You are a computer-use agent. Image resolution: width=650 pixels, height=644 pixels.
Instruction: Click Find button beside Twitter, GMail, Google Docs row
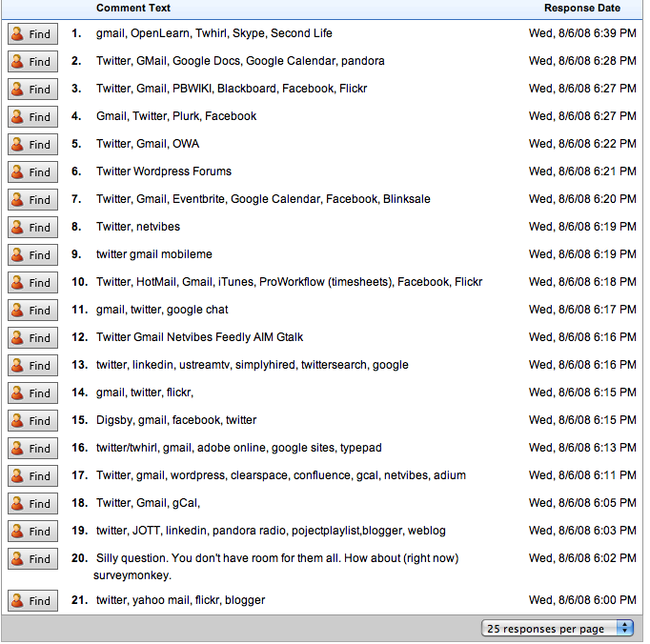pos(32,61)
